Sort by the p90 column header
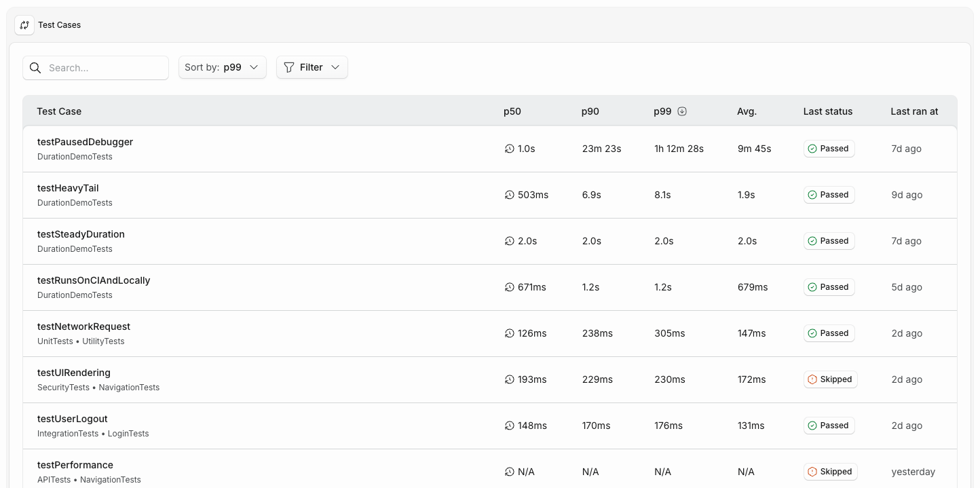This screenshot has height=488, width=980. [x=590, y=111]
